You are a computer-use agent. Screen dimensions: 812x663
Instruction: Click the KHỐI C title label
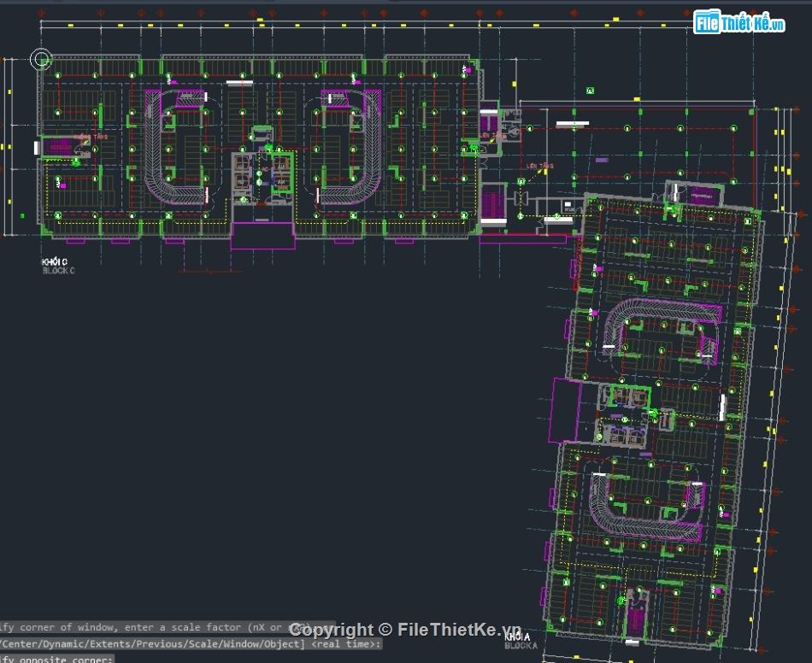pyautogui.click(x=55, y=262)
